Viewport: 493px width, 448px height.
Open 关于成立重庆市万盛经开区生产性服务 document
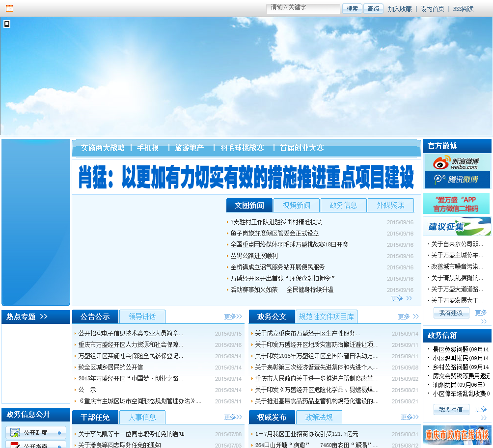tap(307, 333)
